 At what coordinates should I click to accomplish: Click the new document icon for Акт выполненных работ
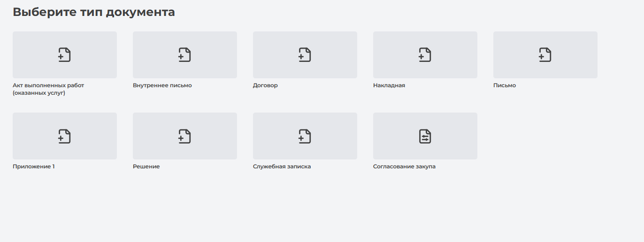(x=64, y=55)
